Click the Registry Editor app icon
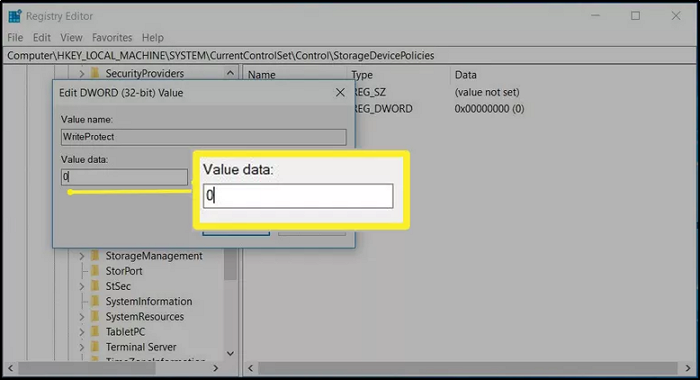The height and width of the screenshot is (380, 700). pos(15,16)
